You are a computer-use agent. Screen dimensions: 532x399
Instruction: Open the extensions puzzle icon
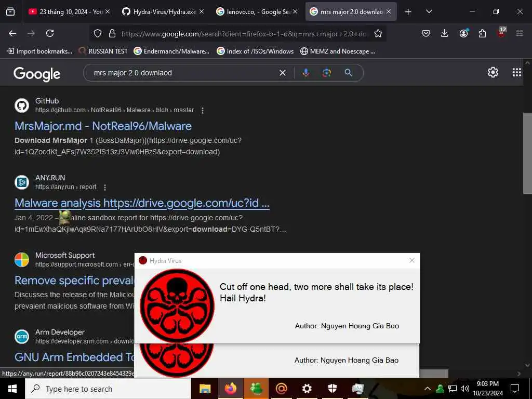point(482,33)
